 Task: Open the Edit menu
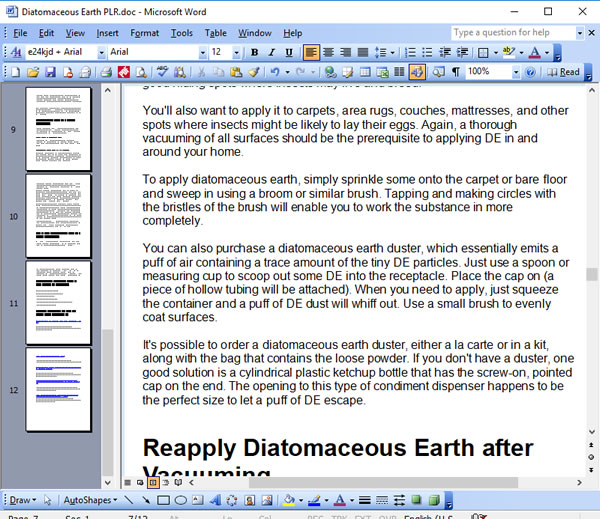46,33
